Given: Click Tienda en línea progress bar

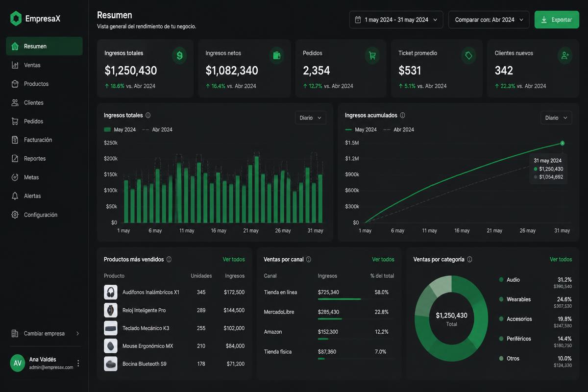Looking at the screenshot, I should [355, 299].
